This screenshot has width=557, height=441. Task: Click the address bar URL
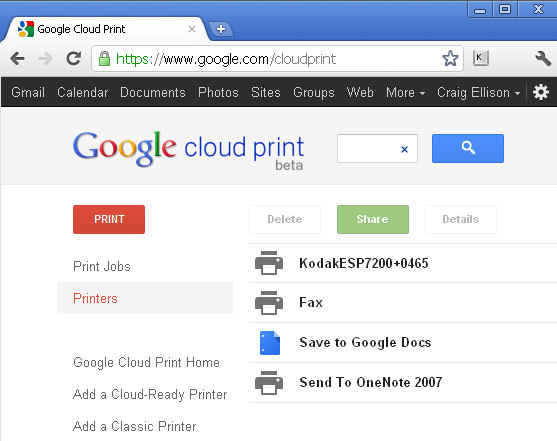(226, 59)
